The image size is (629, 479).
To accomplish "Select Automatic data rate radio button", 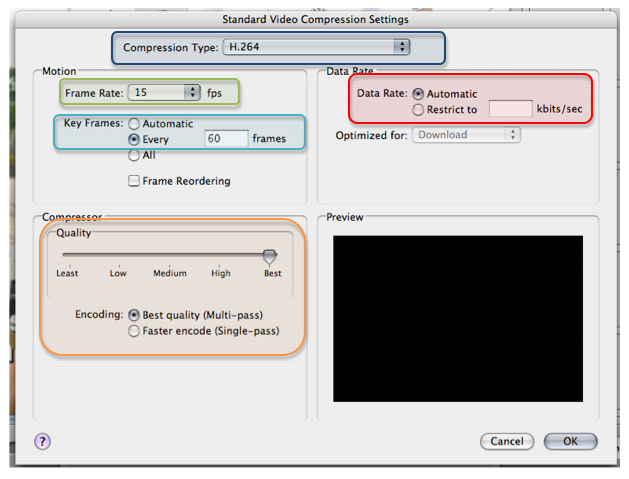I will pyautogui.click(x=418, y=94).
